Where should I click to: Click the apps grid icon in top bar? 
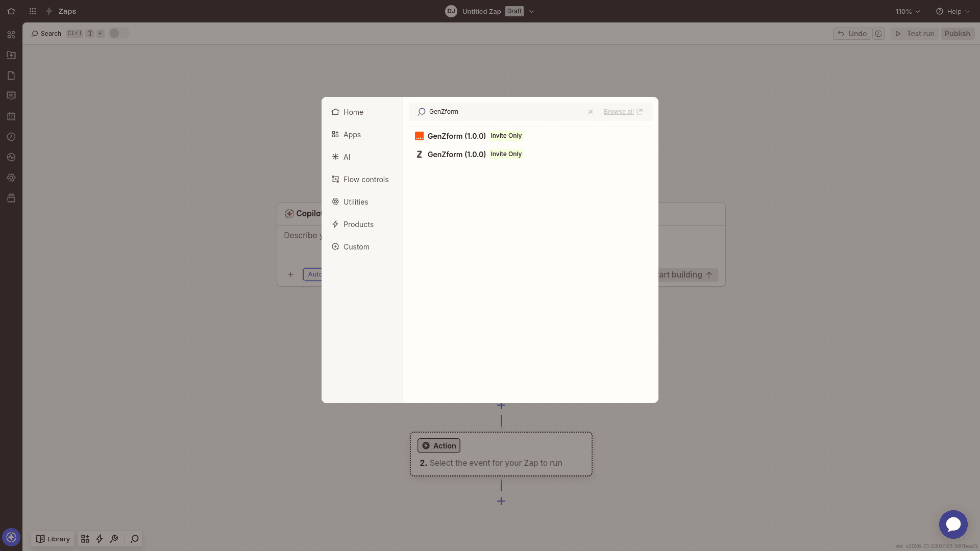pyautogui.click(x=32, y=11)
